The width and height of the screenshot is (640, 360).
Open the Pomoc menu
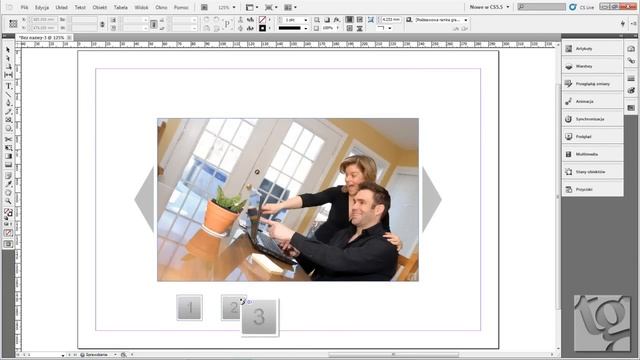tap(181, 7)
